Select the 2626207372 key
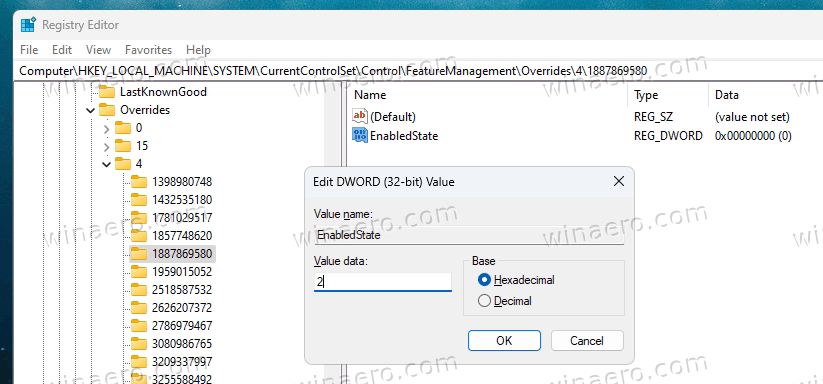Viewport: 823px width, 384px height. pos(182,307)
